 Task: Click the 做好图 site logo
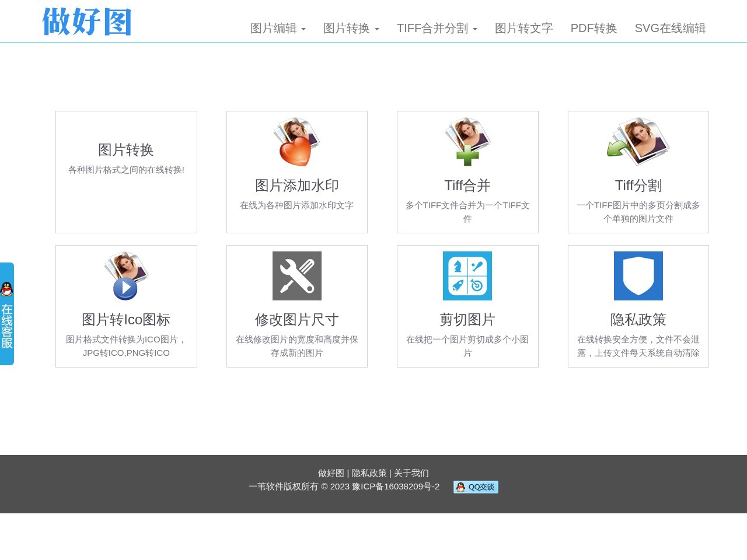(x=87, y=22)
